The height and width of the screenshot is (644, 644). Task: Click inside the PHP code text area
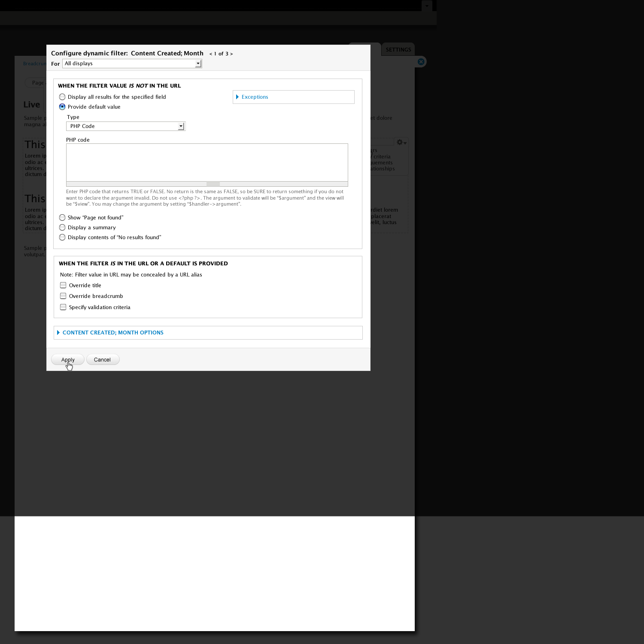coord(207,162)
